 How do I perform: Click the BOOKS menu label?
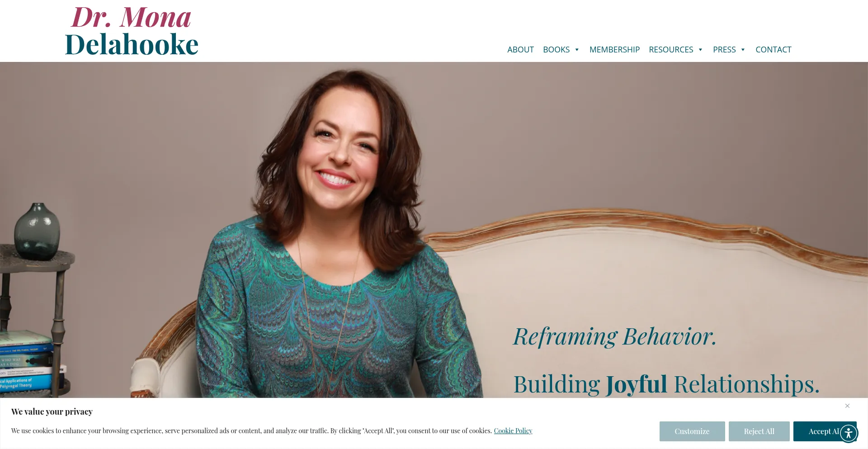pos(556,50)
